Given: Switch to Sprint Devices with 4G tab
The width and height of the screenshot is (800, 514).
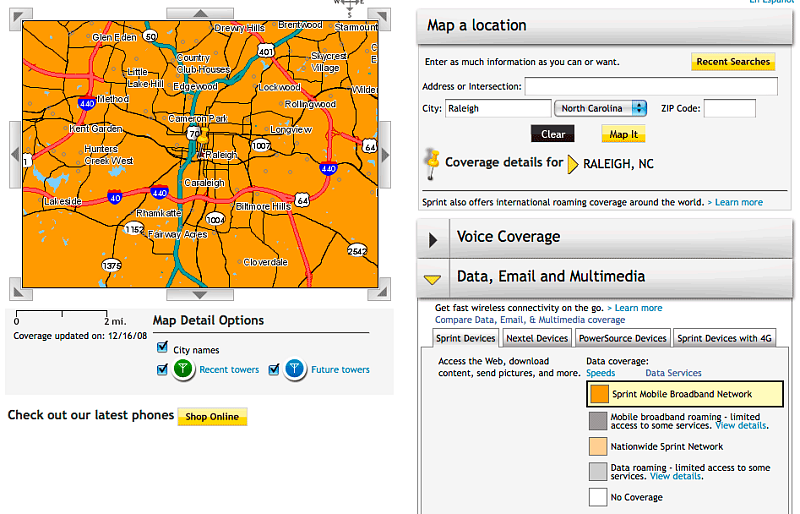Looking at the screenshot, I should point(724,338).
